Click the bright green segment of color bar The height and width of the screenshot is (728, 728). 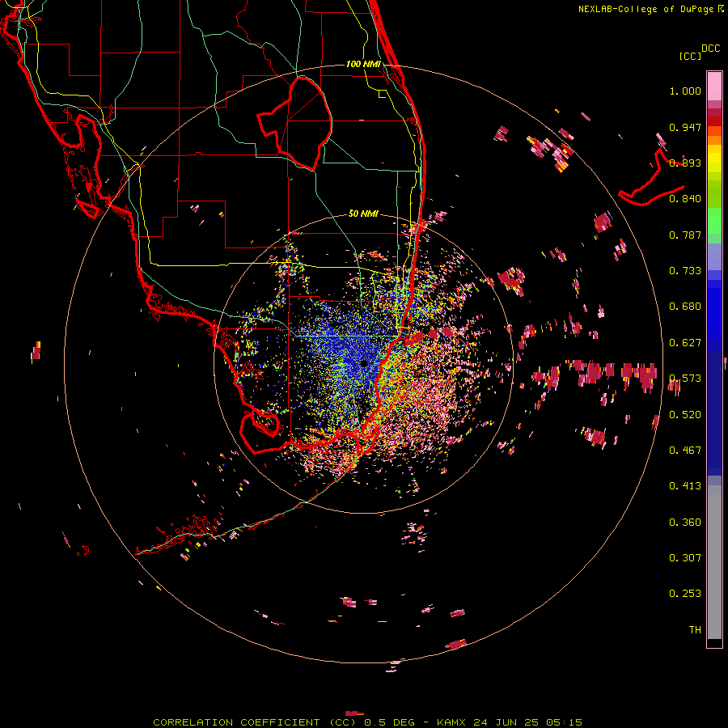pyautogui.click(x=714, y=221)
